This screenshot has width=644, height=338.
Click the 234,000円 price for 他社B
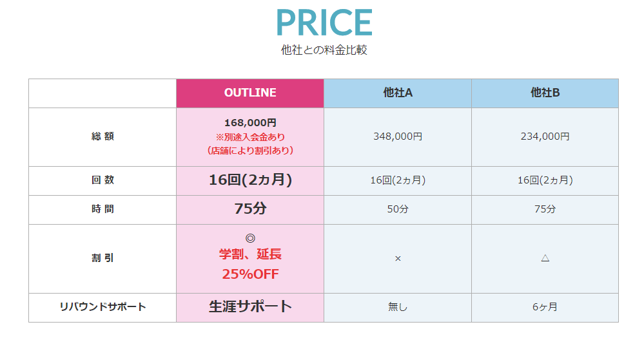(545, 136)
